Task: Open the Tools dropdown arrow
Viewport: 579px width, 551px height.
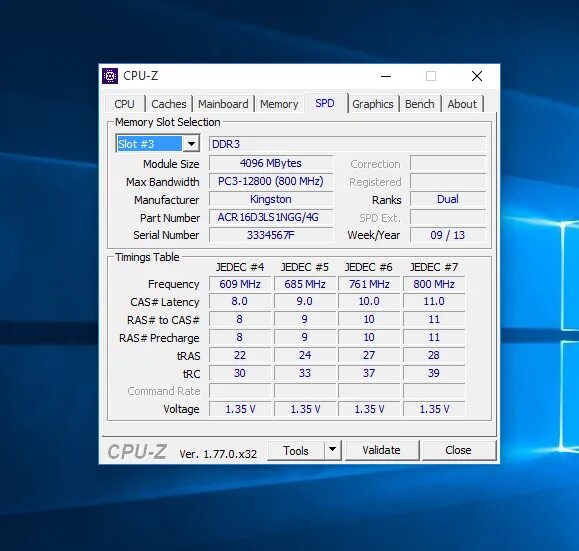Action: pos(332,450)
